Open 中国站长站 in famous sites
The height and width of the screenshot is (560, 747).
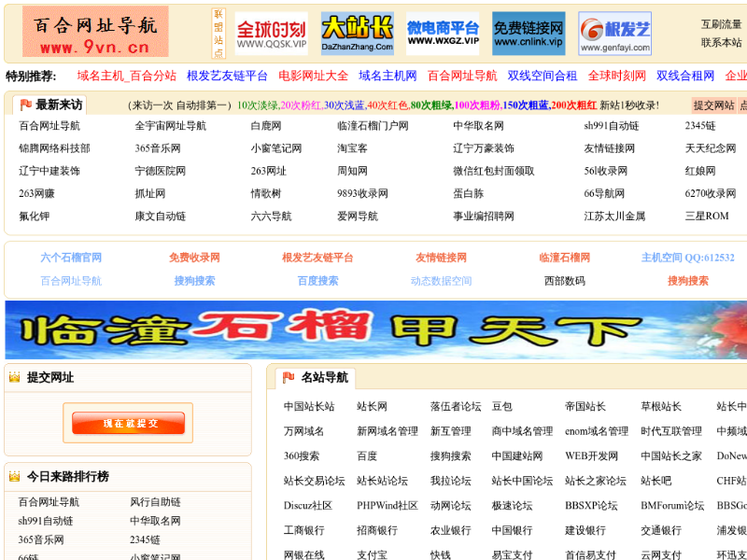pos(308,407)
